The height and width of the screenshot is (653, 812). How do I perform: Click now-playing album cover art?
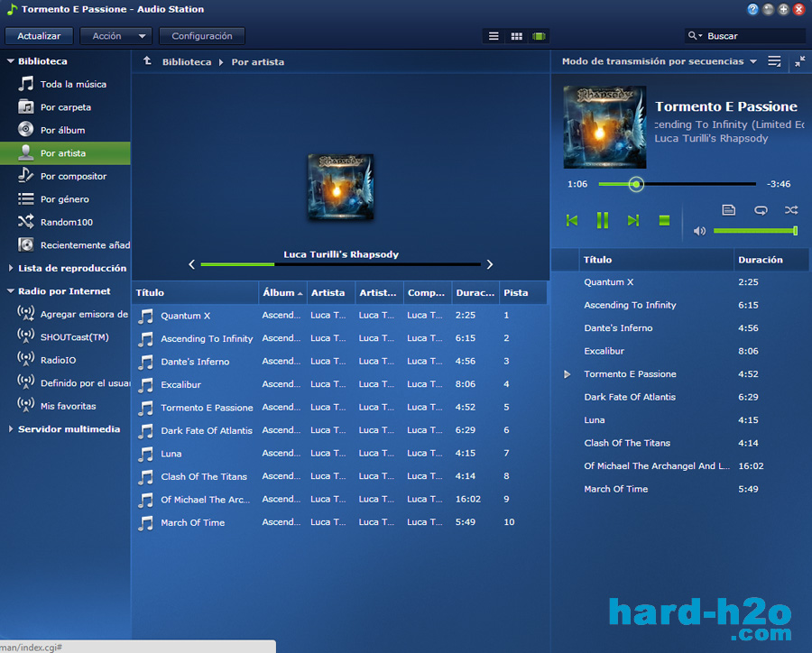click(604, 127)
